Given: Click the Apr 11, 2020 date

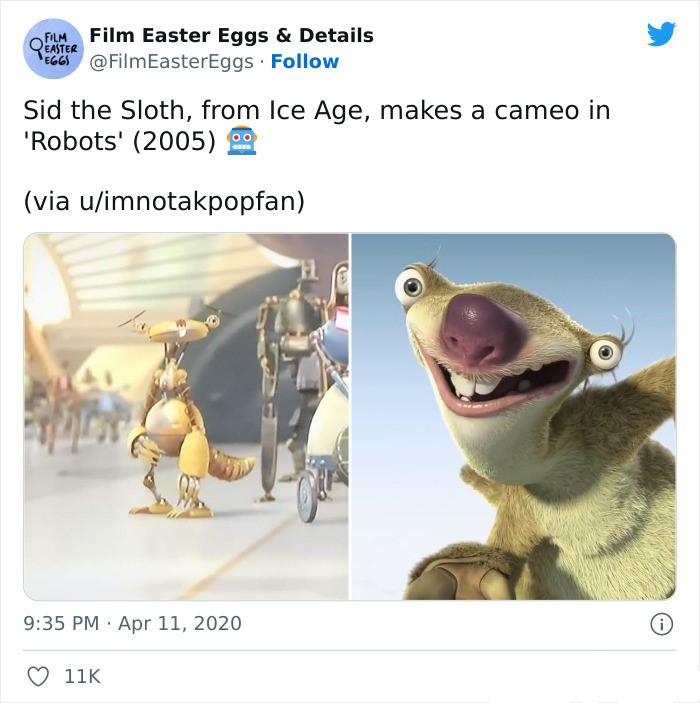Looking at the screenshot, I should tap(180, 624).
